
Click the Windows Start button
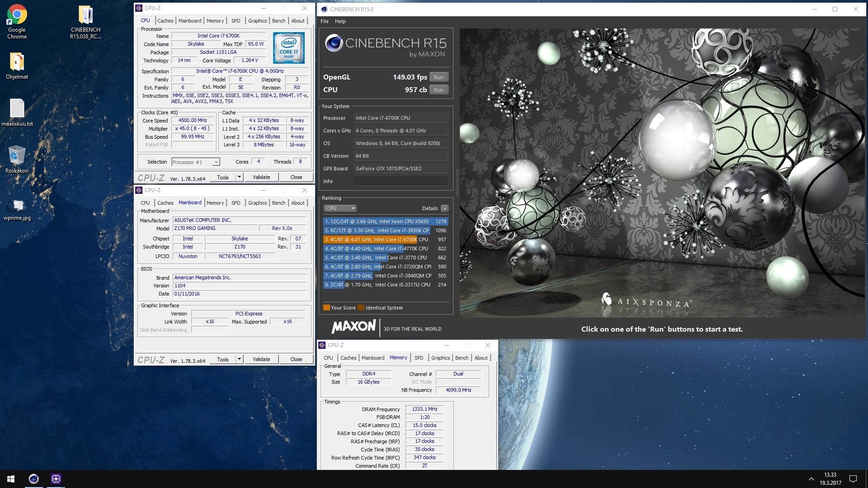pyautogui.click(x=11, y=479)
